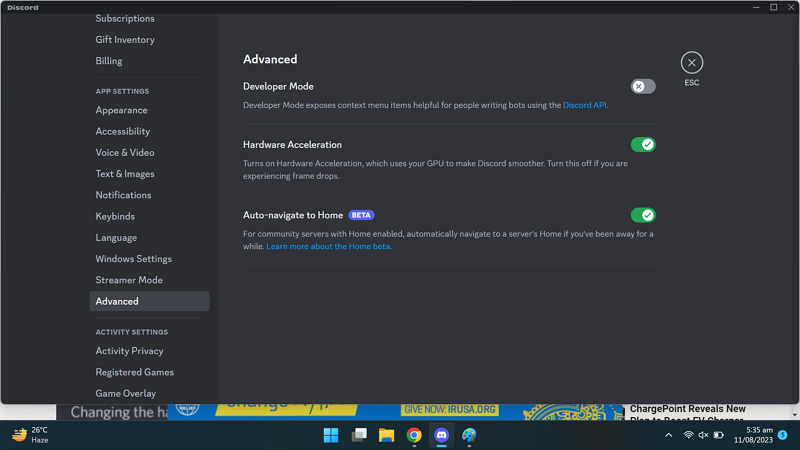800x450 pixels.
Task: Open the Paint app taskbar icon
Action: point(469,435)
